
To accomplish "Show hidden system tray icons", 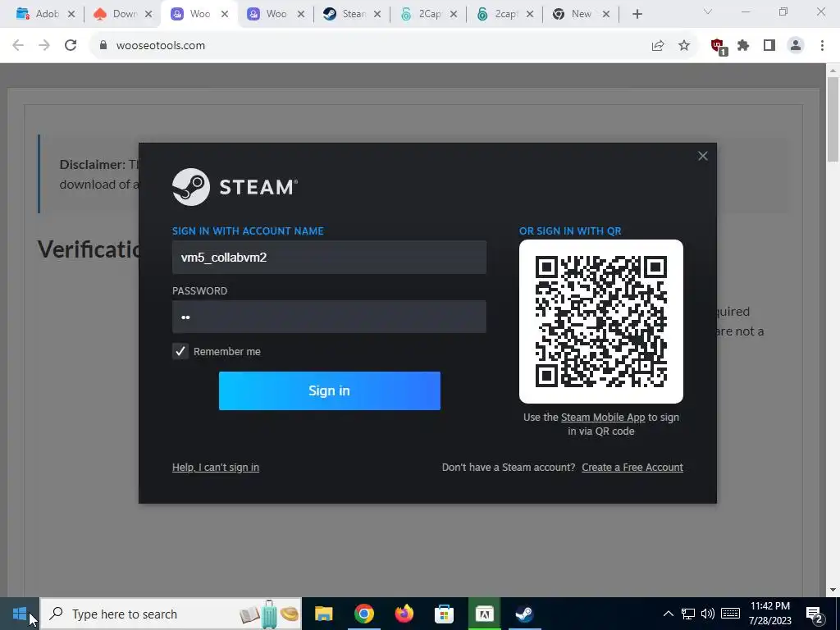I will pos(668,614).
